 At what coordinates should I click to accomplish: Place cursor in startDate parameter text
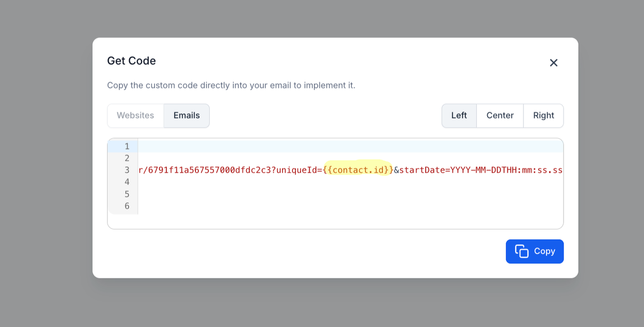click(x=422, y=170)
